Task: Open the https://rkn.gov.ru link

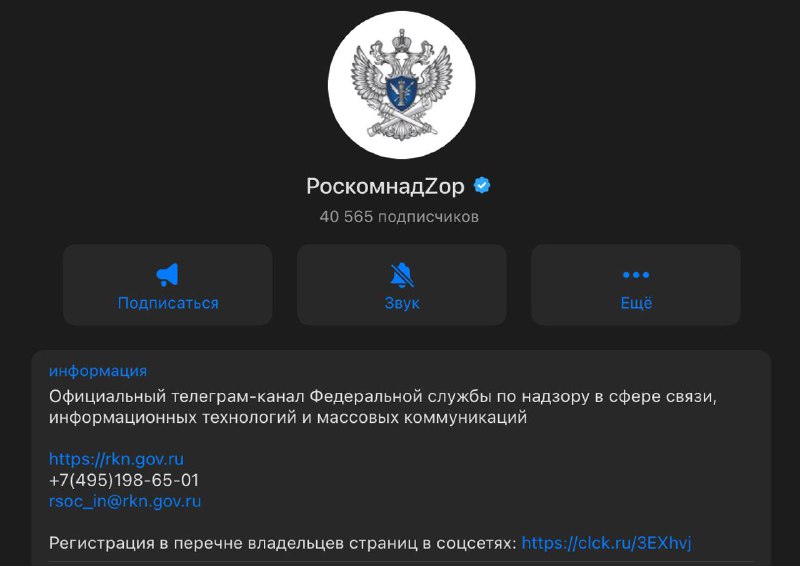Action: point(116,459)
